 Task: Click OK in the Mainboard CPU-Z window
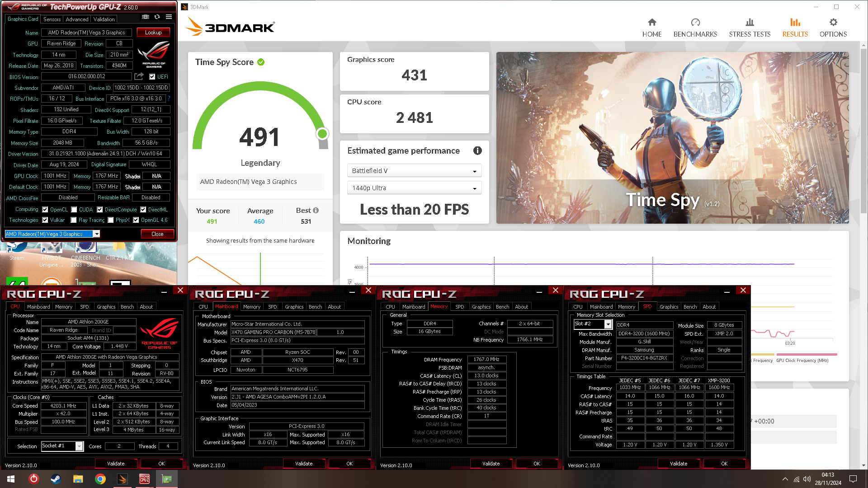[349, 464]
